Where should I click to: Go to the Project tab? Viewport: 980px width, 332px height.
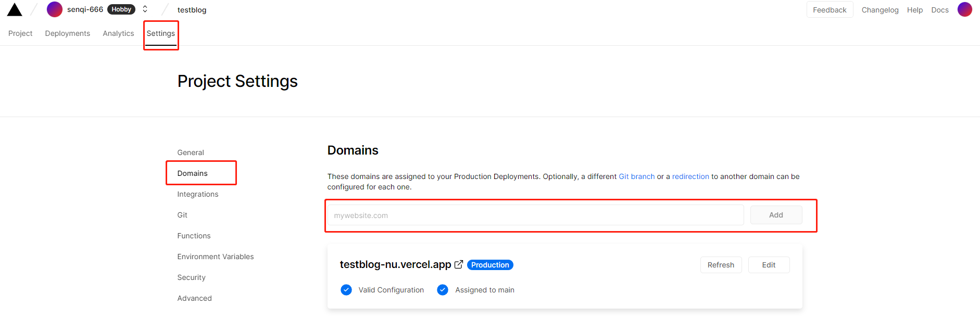(x=20, y=33)
